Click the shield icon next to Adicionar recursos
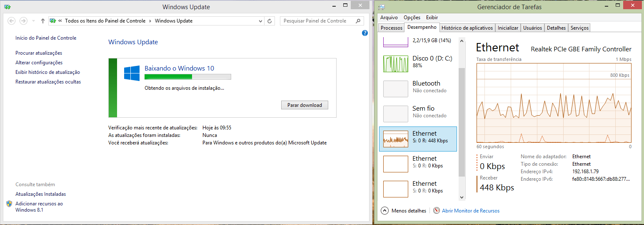Viewport: 644px width, 225px height. (10, 204)
